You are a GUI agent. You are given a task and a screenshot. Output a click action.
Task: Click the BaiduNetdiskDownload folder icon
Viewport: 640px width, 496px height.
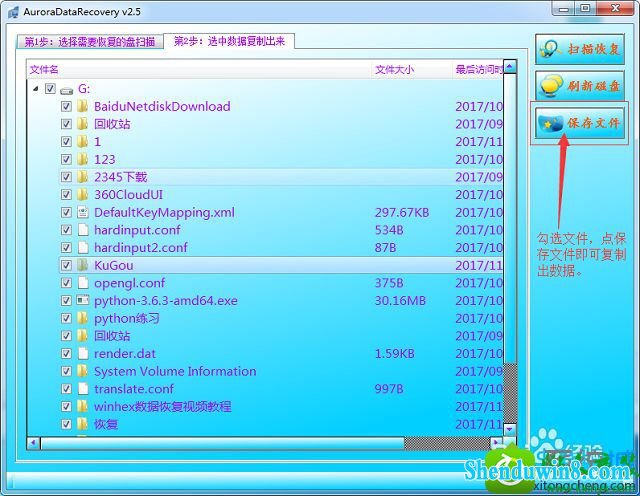[82, 107]
